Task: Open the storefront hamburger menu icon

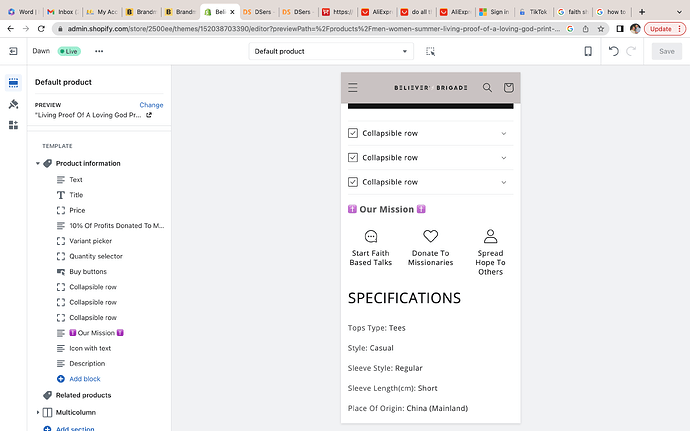Action: (x=353, y=88)
